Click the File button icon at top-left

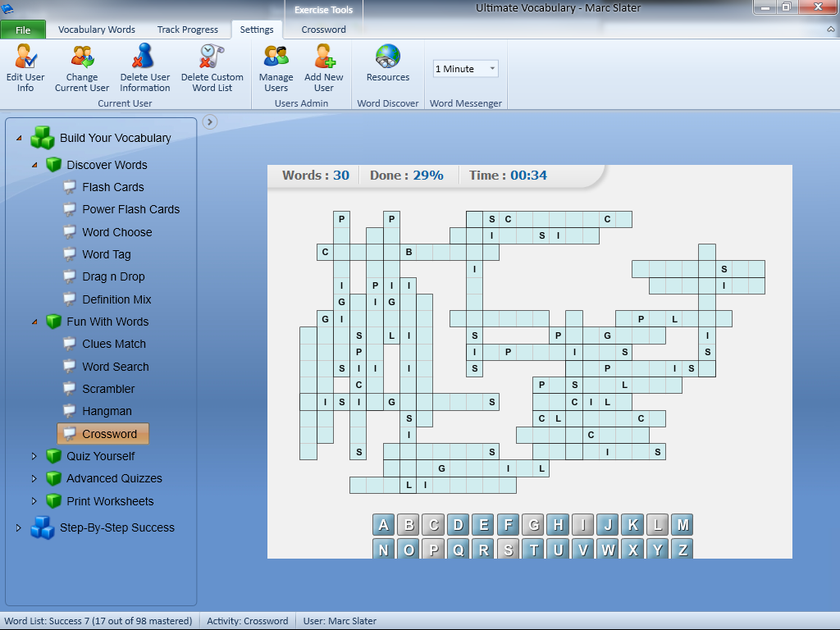pyautogui.click(x=23, y=30)
